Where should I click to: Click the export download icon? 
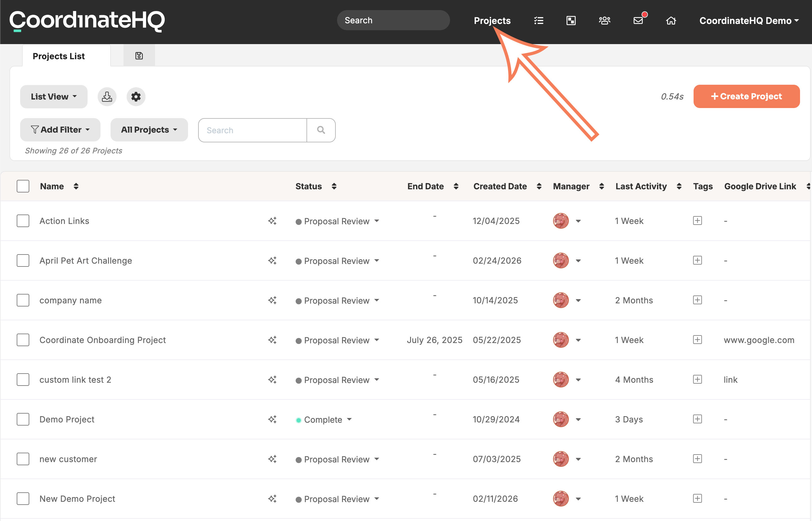pyautogui.click(x=107, y=97)
